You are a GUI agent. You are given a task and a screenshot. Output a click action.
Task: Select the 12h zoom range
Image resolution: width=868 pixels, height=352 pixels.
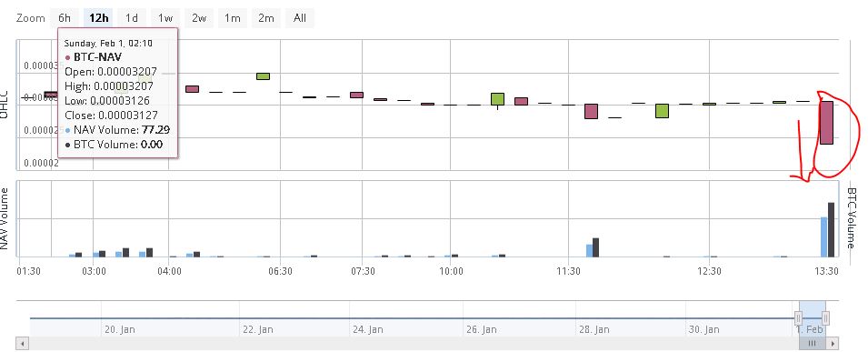click(x=98, y=18)
